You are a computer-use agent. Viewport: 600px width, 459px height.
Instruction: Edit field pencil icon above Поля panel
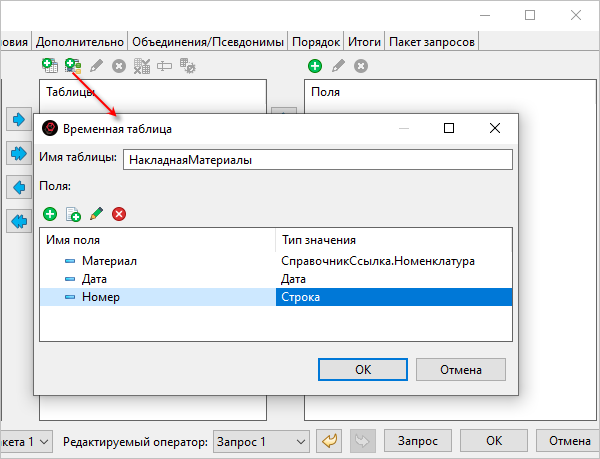(338, 66)
